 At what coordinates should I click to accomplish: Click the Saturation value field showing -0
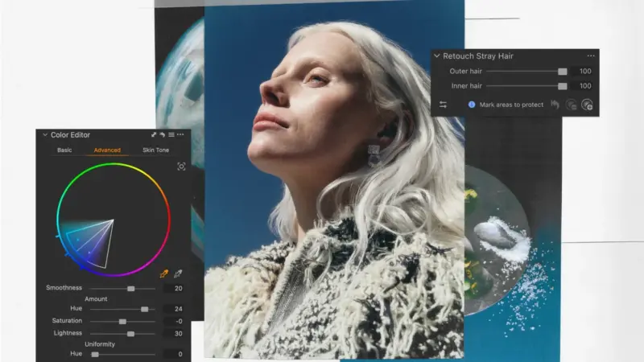point(173,321)
